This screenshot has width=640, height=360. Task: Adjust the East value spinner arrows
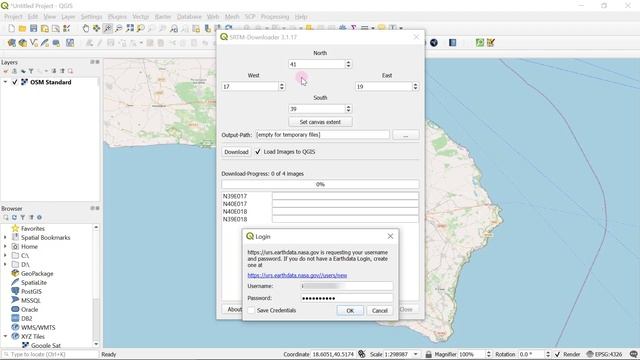coord(416,87)
